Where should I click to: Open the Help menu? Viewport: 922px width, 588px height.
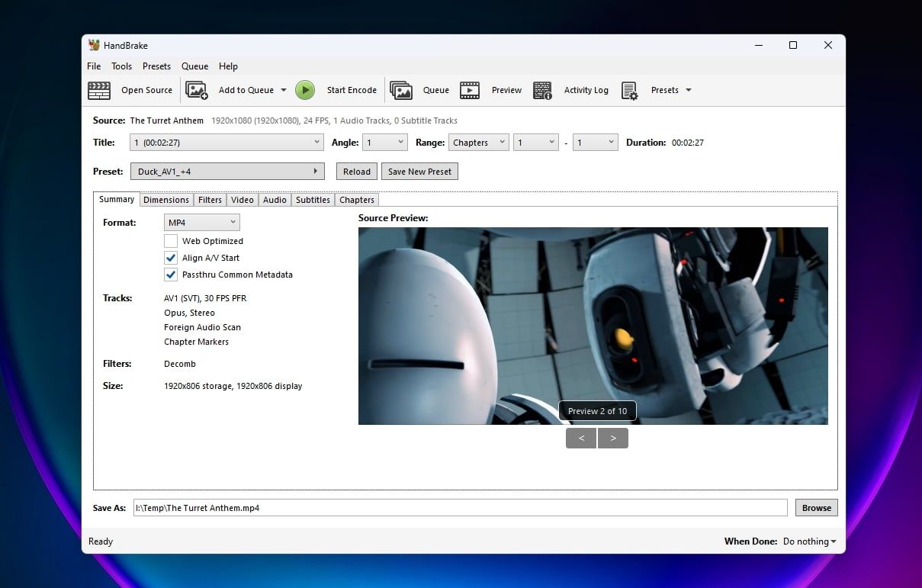click(228, 66)
